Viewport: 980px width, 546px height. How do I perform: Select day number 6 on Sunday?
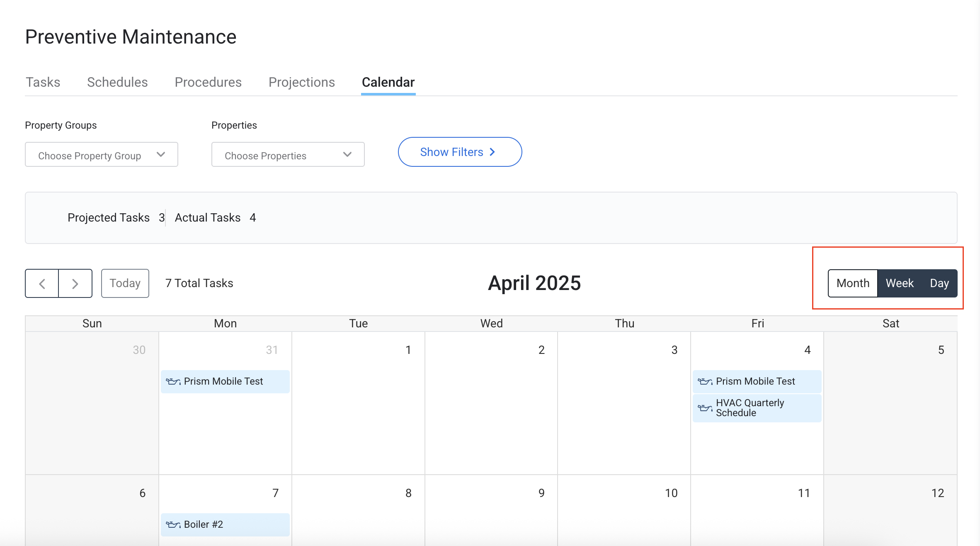(142, 493)
